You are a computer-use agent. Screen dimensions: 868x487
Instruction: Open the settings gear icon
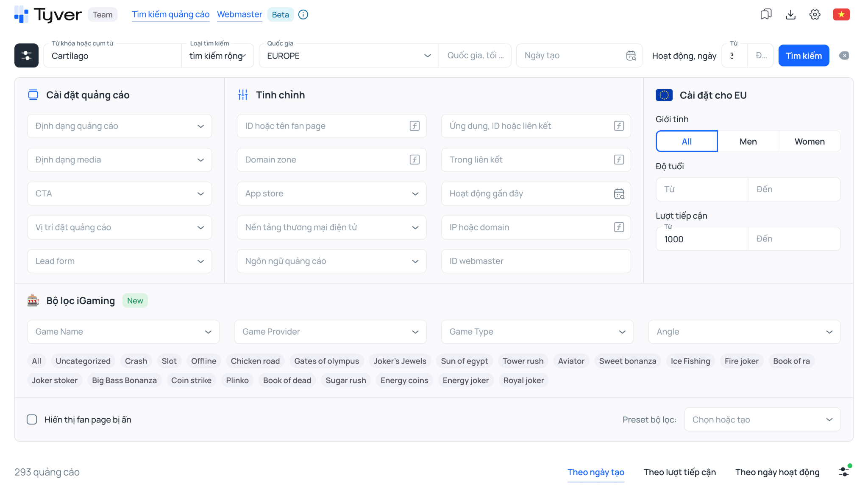point(815,14)
